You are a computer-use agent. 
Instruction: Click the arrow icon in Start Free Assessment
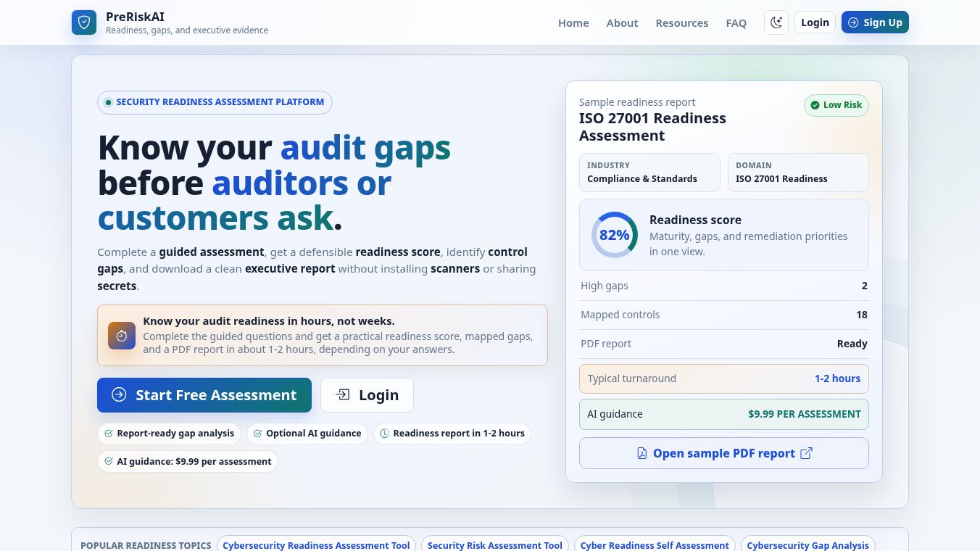click(119, 395)
